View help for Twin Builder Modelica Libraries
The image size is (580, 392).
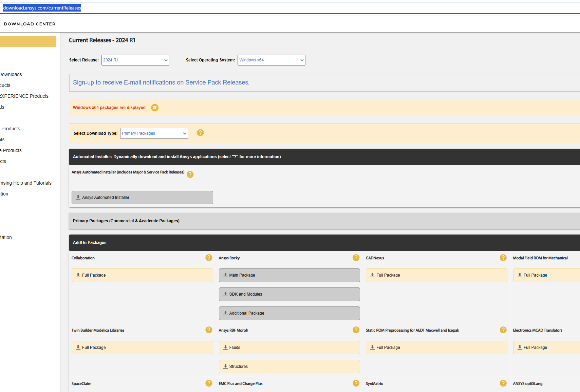tap(209, 330)
